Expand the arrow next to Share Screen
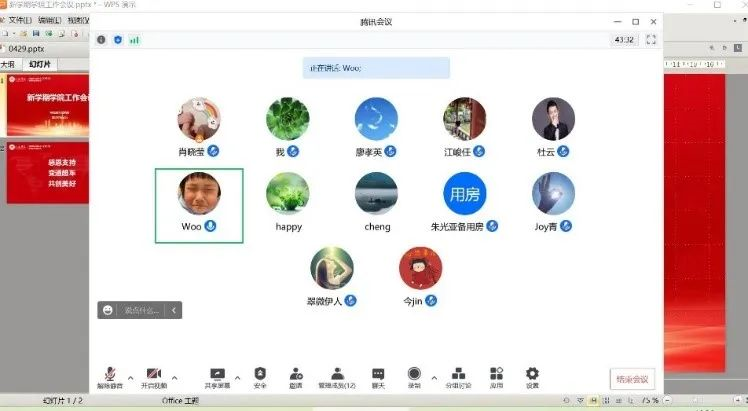The height and width of the screenshot is (411, 748). click(x=237, y=378)
